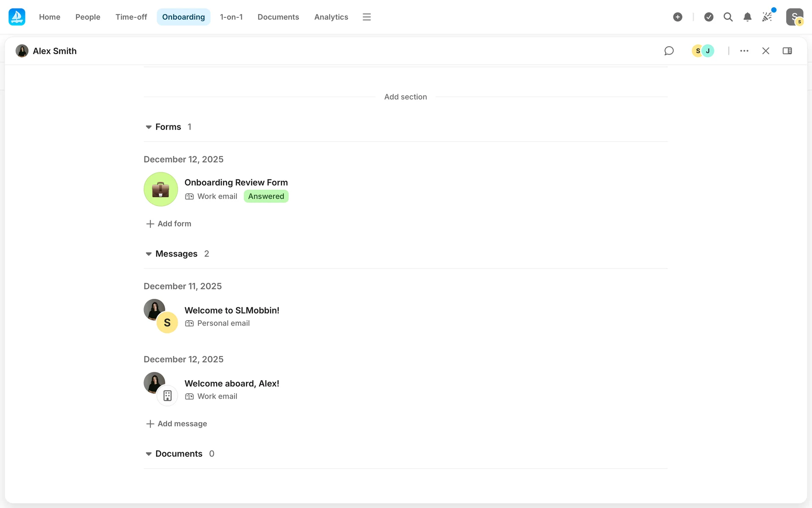Collapse the Messages section
The width and height of the screenshot is (812, 508).
pos(148,254)
